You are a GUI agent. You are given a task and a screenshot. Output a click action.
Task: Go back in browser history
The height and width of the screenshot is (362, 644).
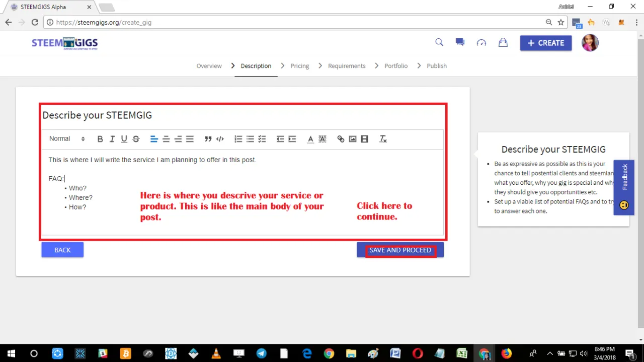click(x=9, y=22)
